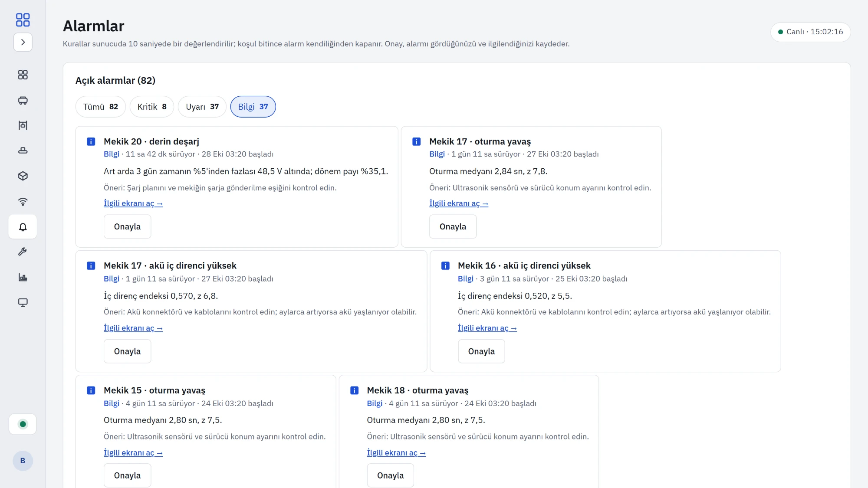
Task: Select the alarms bell sidebar icon
Action: (23, 227)
